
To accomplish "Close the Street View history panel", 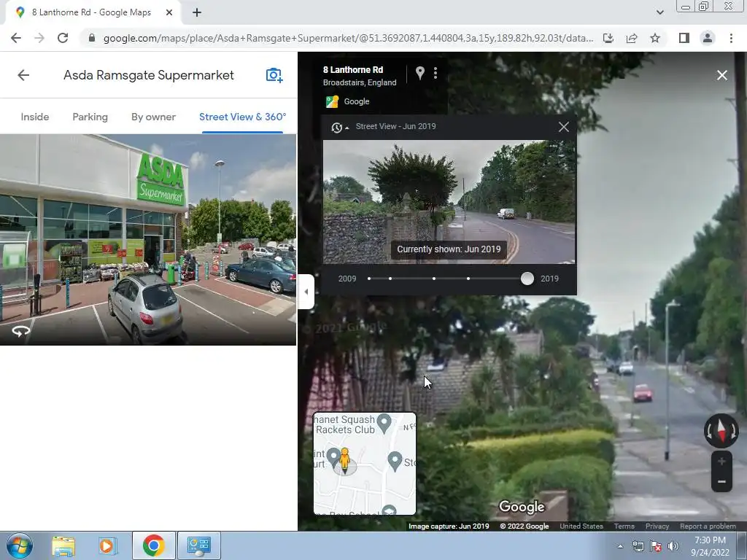I will point(564,127).
